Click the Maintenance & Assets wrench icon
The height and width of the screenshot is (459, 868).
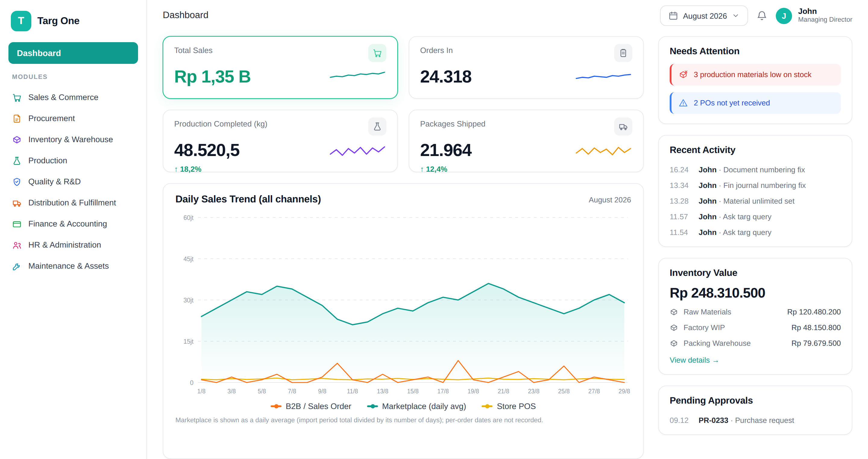tap(17, 266)
